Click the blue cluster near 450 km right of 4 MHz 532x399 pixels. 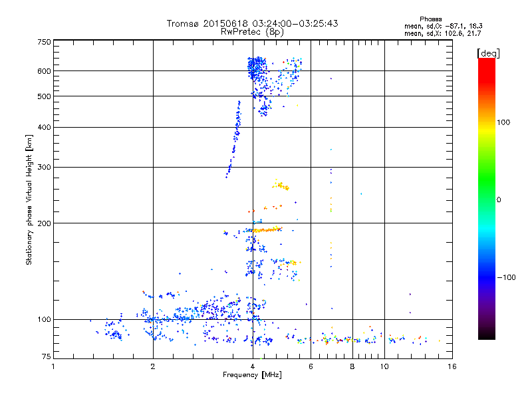(x=264, y=109)
